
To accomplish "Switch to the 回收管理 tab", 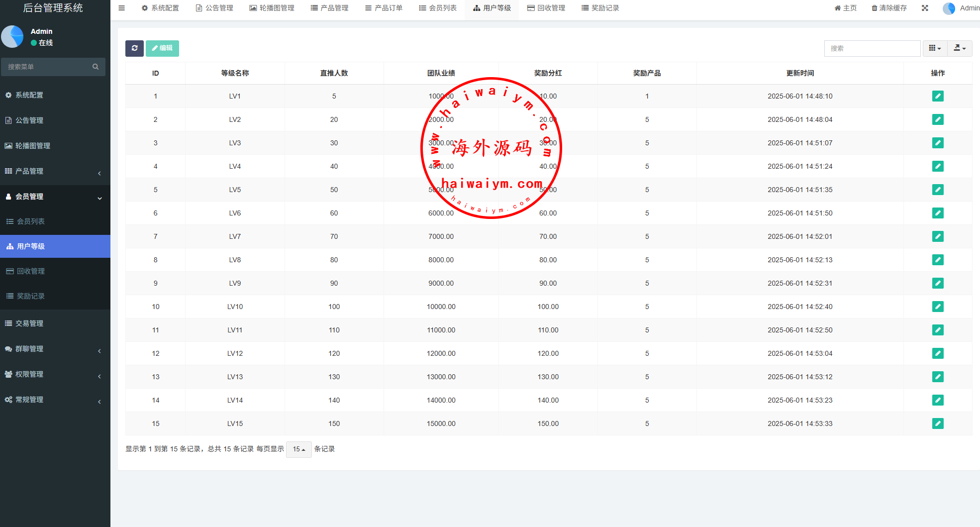I will pos(546,8).
